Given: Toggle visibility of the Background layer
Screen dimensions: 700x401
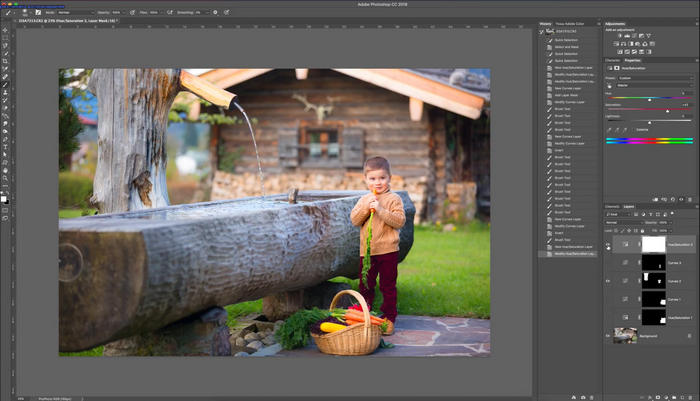Looking at the screenshot, I should point(608,335).
